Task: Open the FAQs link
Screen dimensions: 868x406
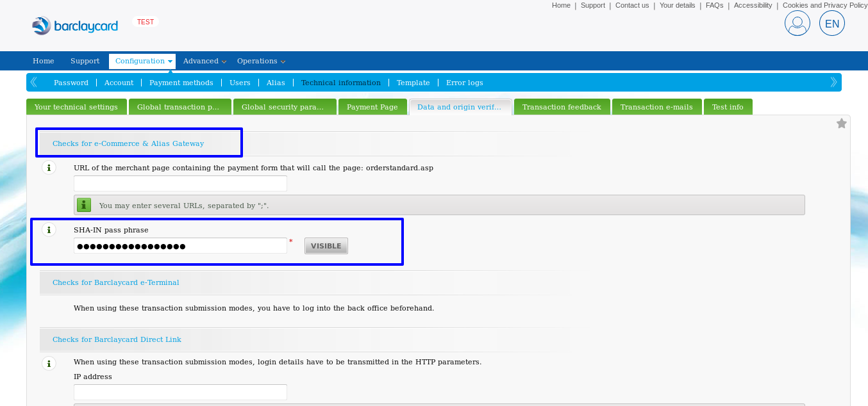Action: pyautogui.click(x=714, y=5)
